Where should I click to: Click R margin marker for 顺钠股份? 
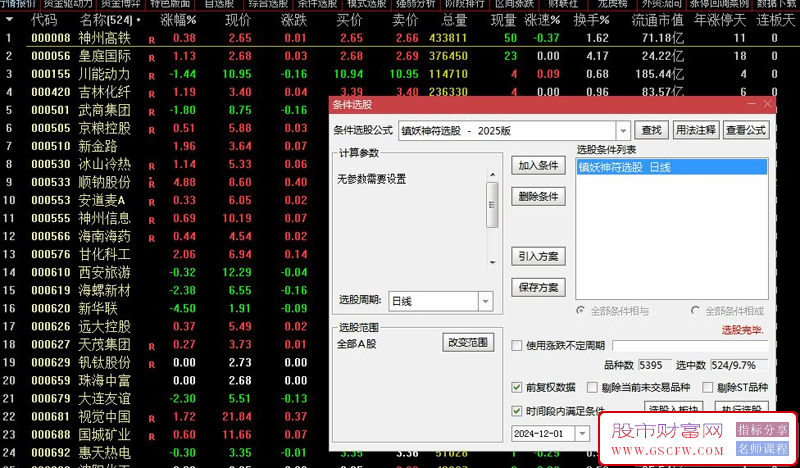pyautogui.click(x=152, y=184)
